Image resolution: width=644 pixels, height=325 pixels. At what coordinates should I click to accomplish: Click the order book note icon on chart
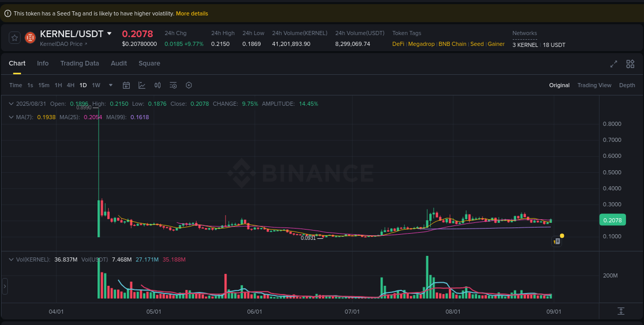(556, 240)
